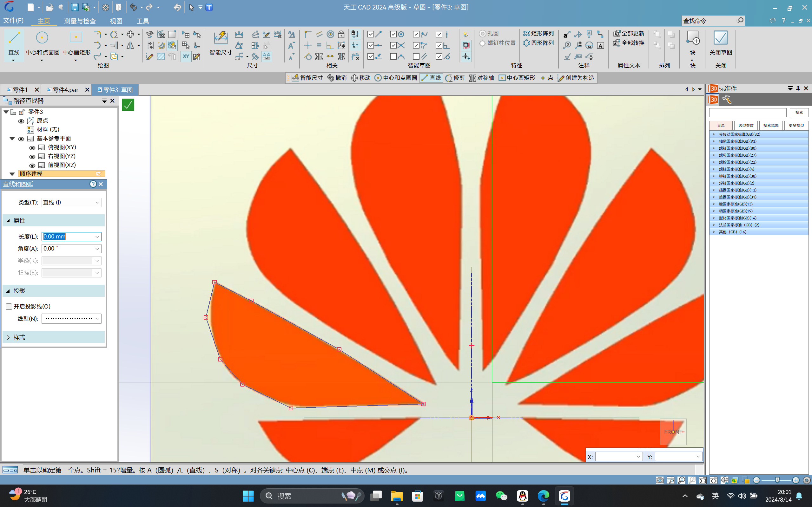Click the zoom-out minus at bottom right

pyautogui.click(x=756, y=480)
